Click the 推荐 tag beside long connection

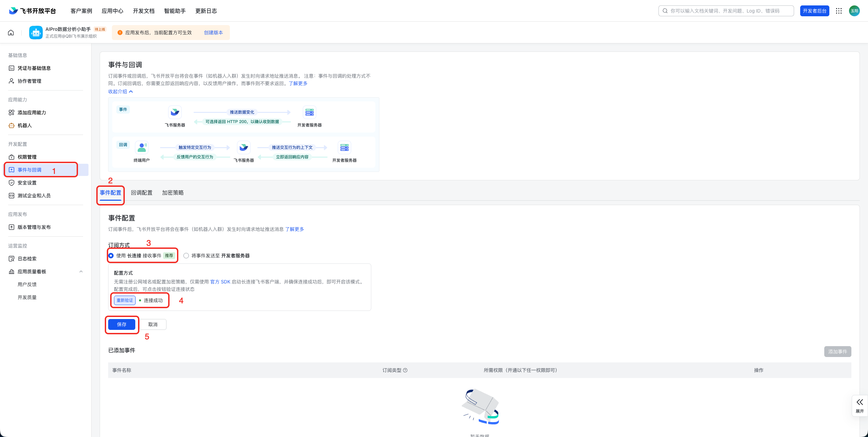tap(169, 256)
